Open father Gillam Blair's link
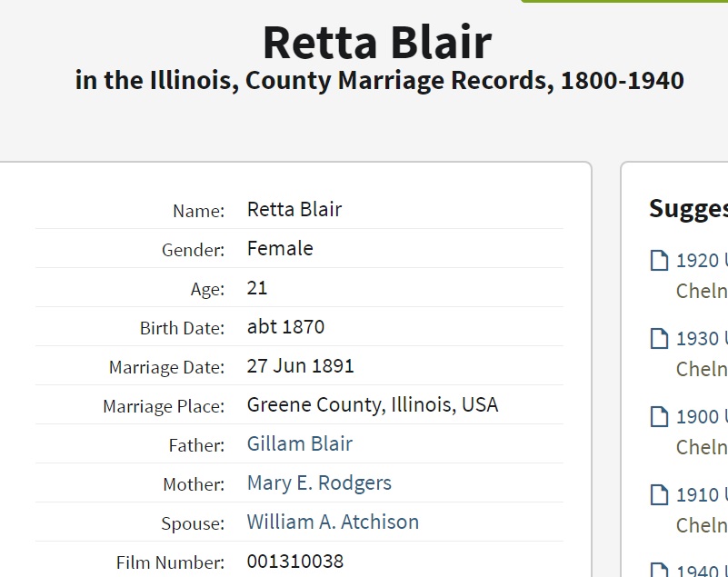This screenshot has height=577, width=728. (x=299, y=444)
